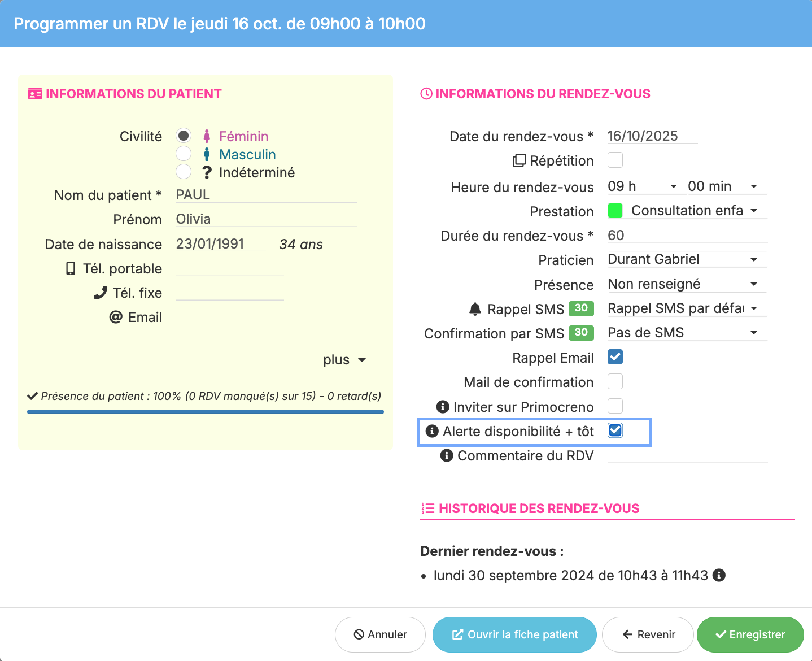Click info icon after last appointment date

[x=719, y=575]
